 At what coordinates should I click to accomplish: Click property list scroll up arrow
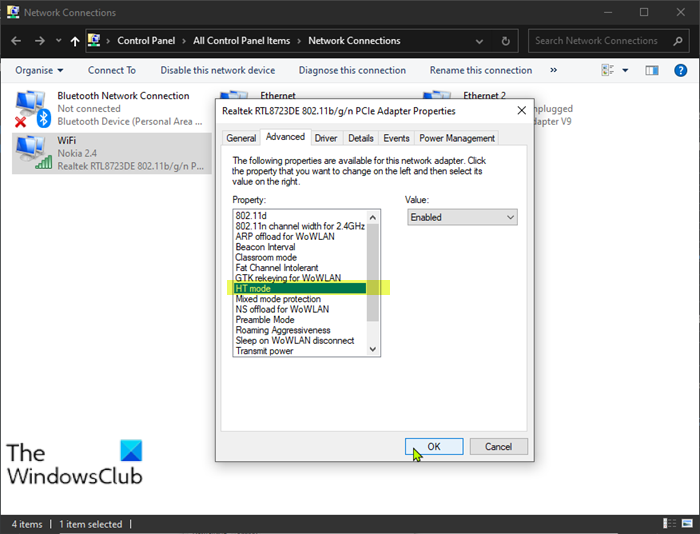coord(373,217)
